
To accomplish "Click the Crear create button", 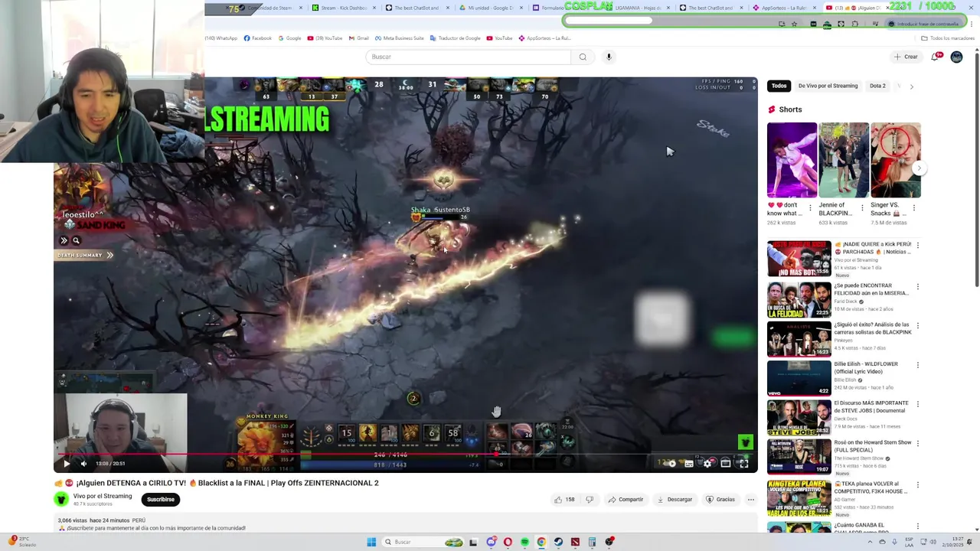I will pos(906,57).
